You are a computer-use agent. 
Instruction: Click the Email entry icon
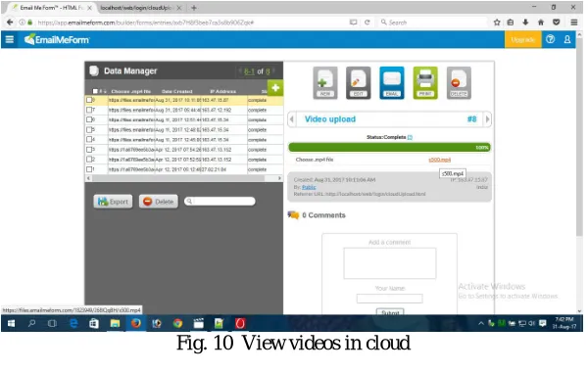click(x=391, y=83)
